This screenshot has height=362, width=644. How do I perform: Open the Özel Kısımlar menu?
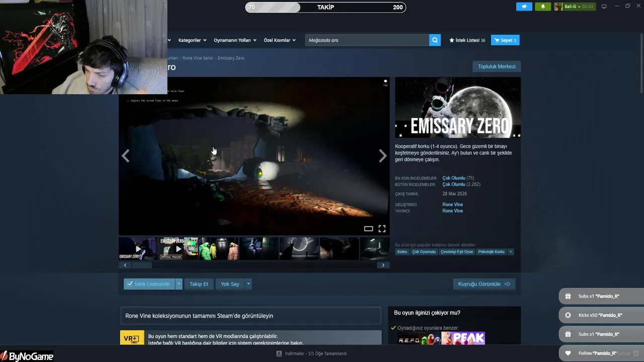[280, 40]
